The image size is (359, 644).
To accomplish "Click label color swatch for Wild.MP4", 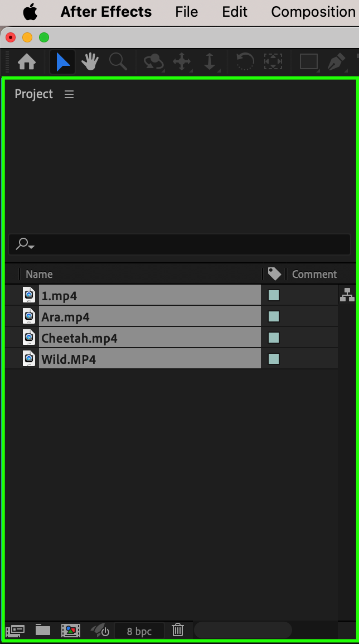I will 274,359.
